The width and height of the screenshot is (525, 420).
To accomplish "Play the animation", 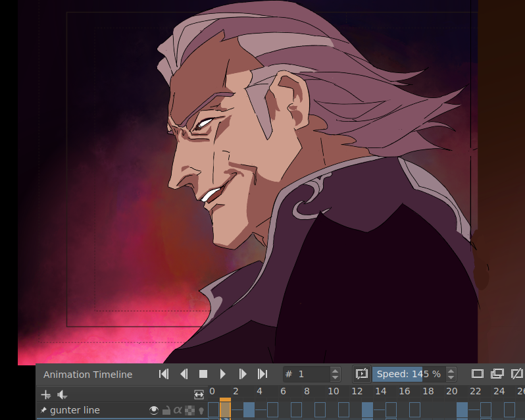I will coord(223,374).
